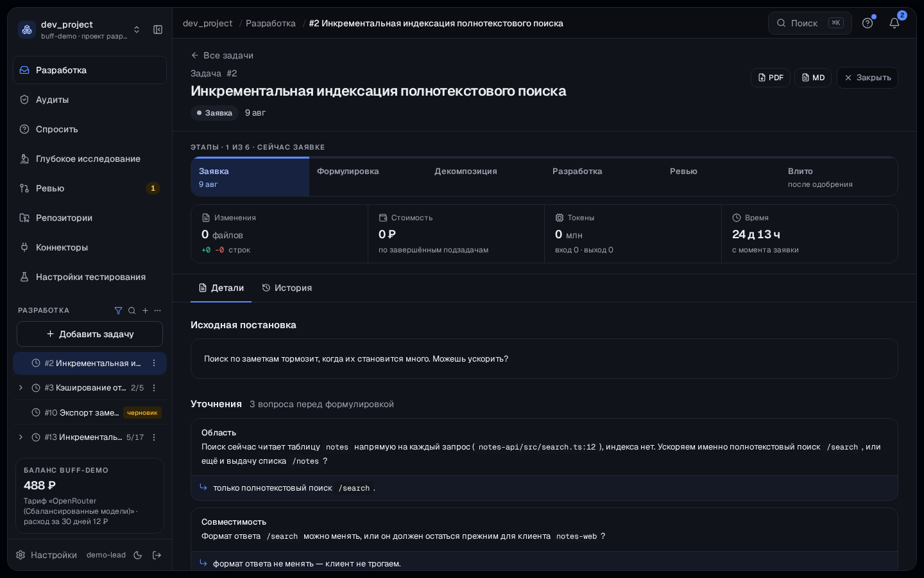Expand task #13 Инкременталь subtasks
The width and height of the screenshot is (924, 578).
pyautogui.click(x=21, y=437)
